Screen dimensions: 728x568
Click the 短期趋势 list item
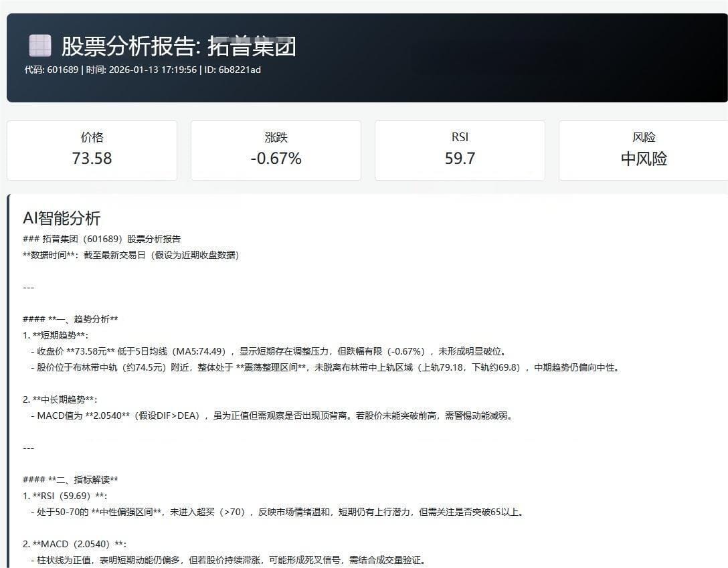click(56, 335)
